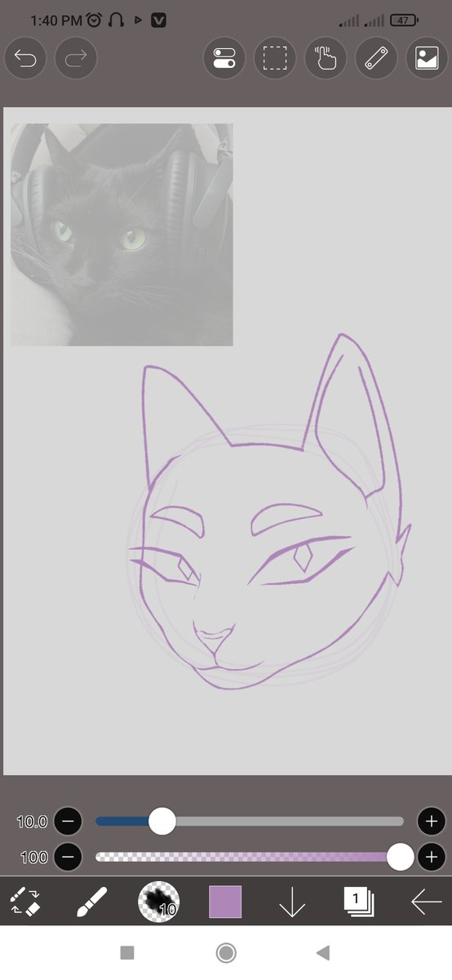Tap the battery indicator in status bar

[405, 20]
